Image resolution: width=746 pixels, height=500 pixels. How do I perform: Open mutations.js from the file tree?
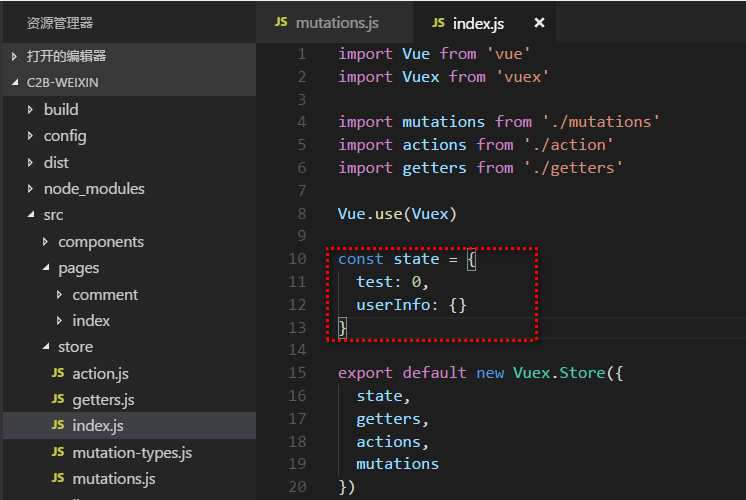coord(114,479)
